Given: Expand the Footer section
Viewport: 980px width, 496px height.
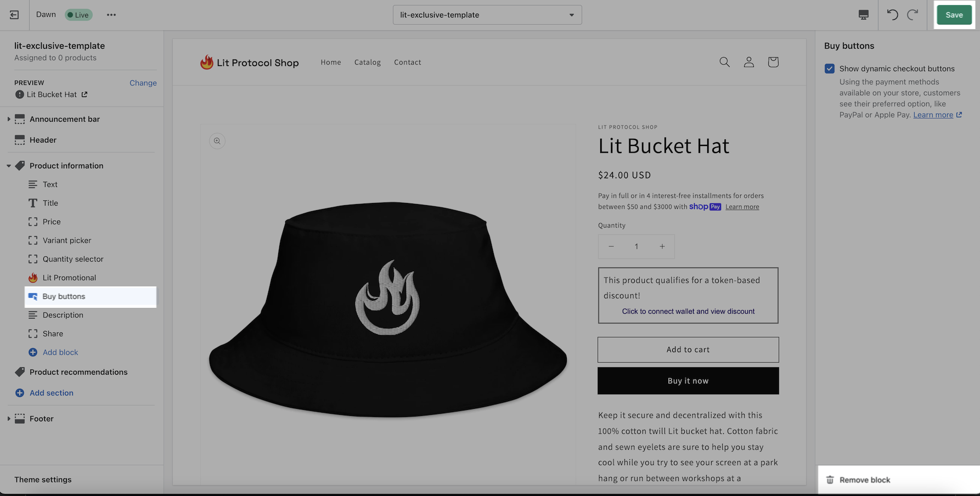Looking at the screenshot, I should (8, 419).
